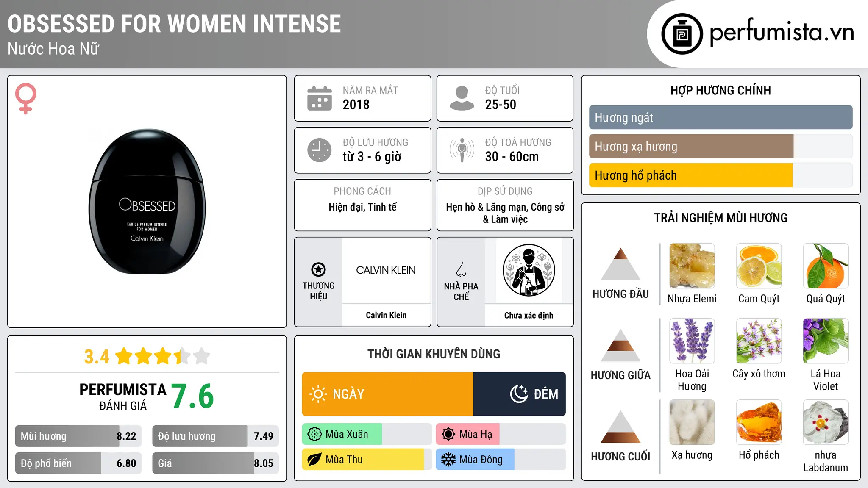The width and height of the screenshot is (868, 488).
Task: Click the Mùa Xuân season bar
Action: (367, 434)
